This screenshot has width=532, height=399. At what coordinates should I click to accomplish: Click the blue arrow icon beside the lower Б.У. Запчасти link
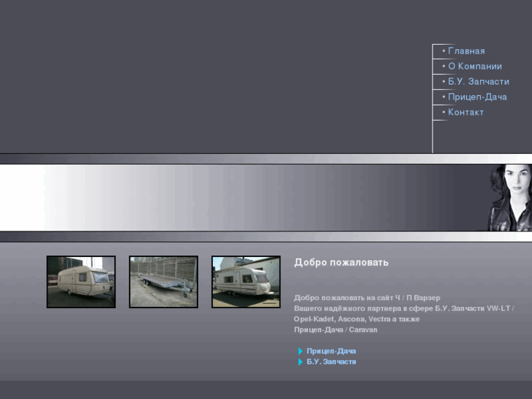(x=300, y=362)
